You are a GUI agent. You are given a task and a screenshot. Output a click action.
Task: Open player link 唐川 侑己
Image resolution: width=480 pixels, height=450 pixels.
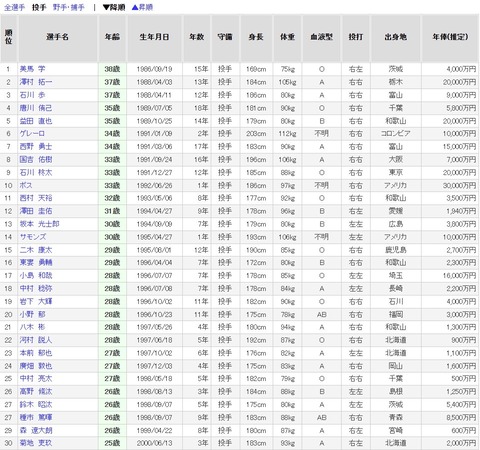(x=36, y=108)
